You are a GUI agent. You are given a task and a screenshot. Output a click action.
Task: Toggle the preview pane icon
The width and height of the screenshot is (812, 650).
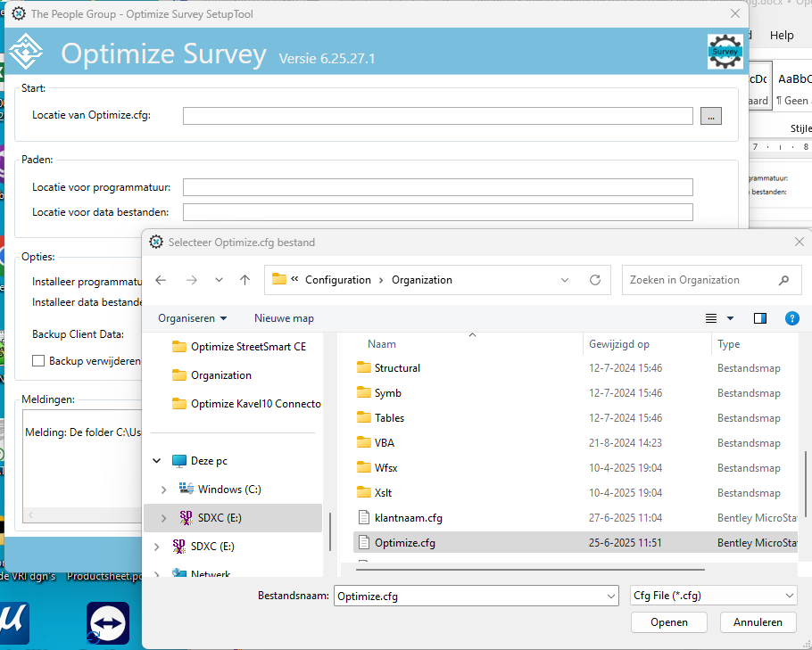tap(760, 318)
